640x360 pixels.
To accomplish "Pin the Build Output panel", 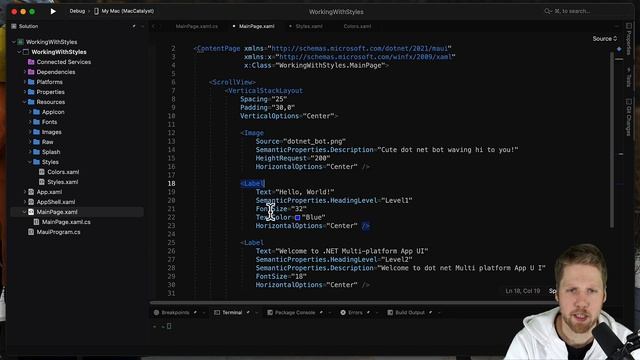I will click(x=430, y=313).
